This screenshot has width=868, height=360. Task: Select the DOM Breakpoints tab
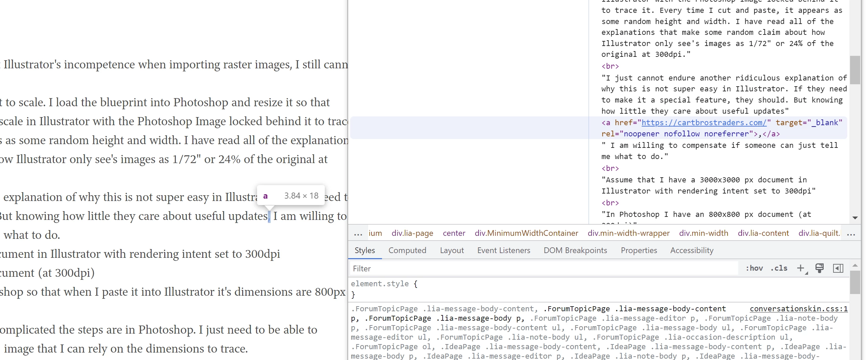[575, 250]
